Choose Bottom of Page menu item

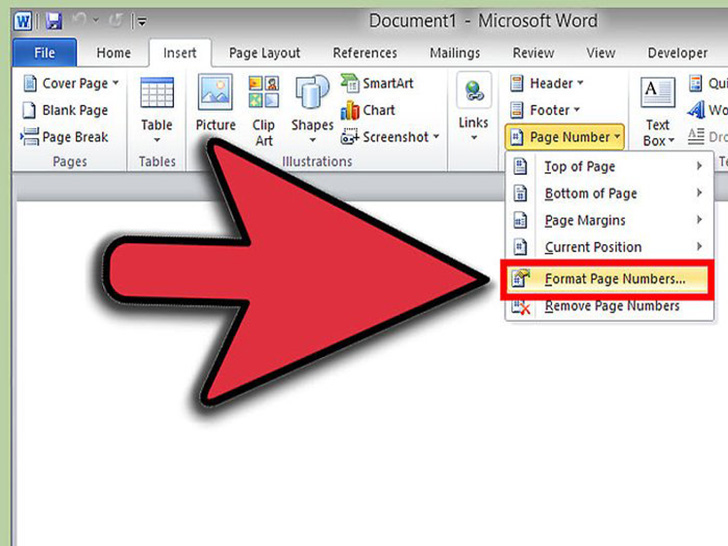click(x=609, y=193)
